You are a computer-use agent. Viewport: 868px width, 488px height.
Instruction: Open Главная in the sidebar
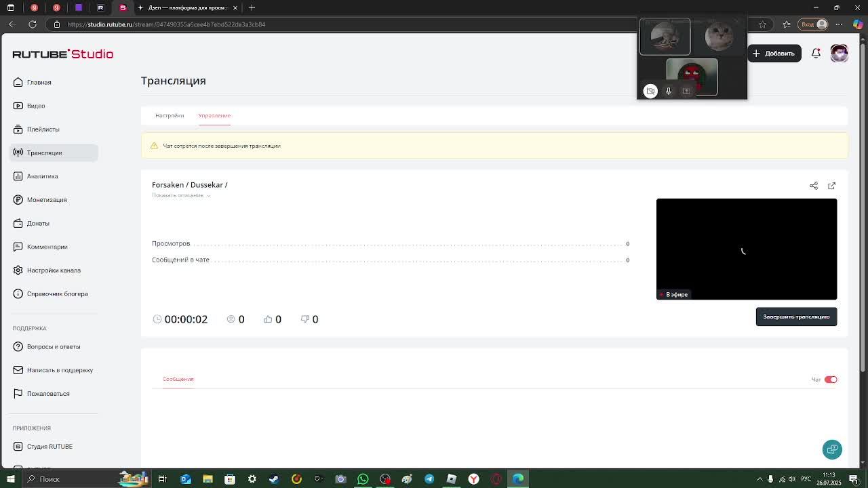[x=39, y=82]
